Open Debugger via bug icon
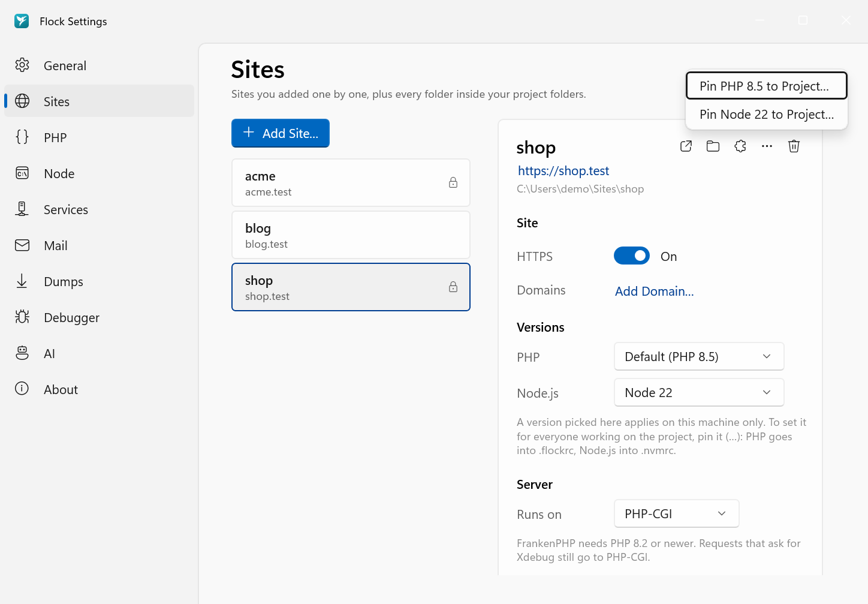The height and width of the screenshot is (604, 868). pos(22,317)
